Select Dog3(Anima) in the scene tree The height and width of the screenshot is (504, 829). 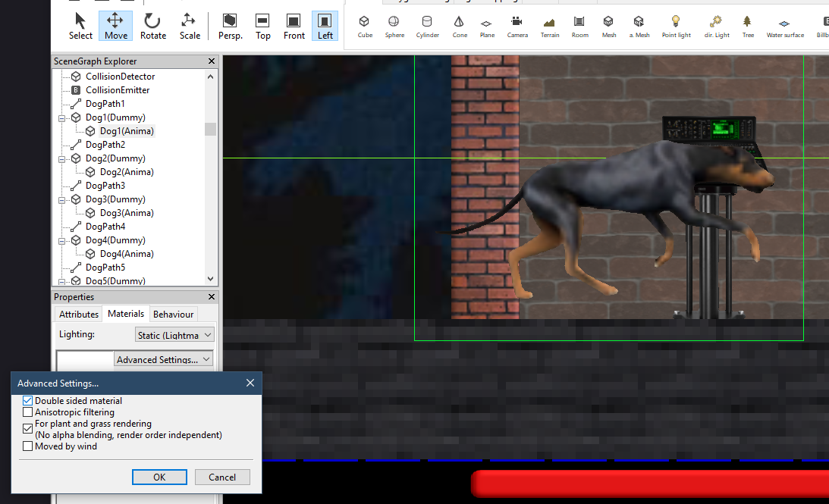coord(127,213)
